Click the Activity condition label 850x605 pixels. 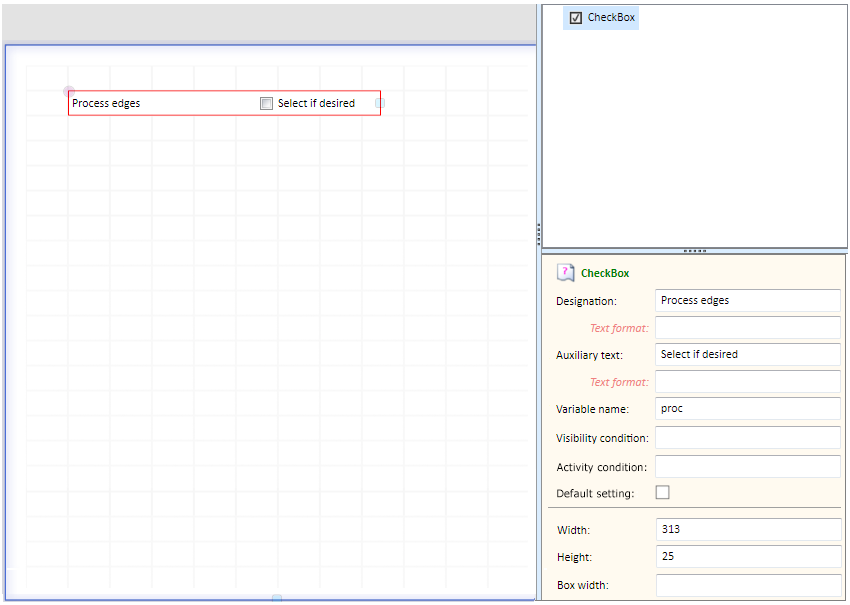point(602,467)
